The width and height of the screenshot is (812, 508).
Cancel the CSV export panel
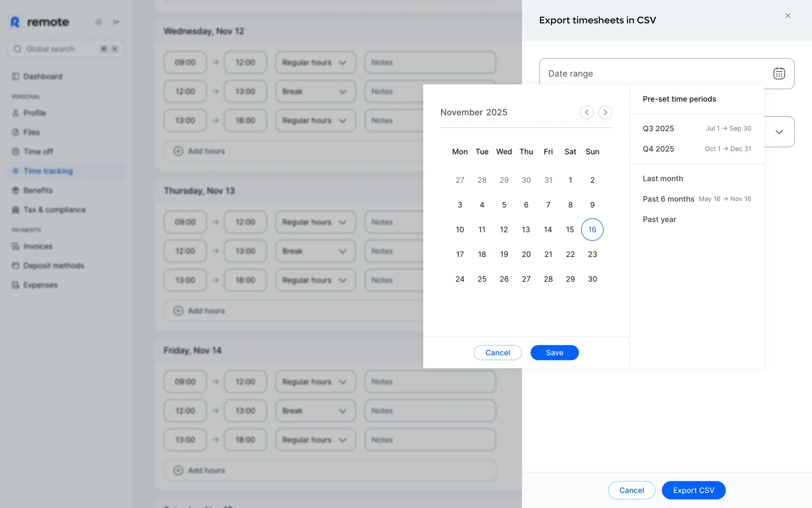pyautogui.click(x=631, y=490)
